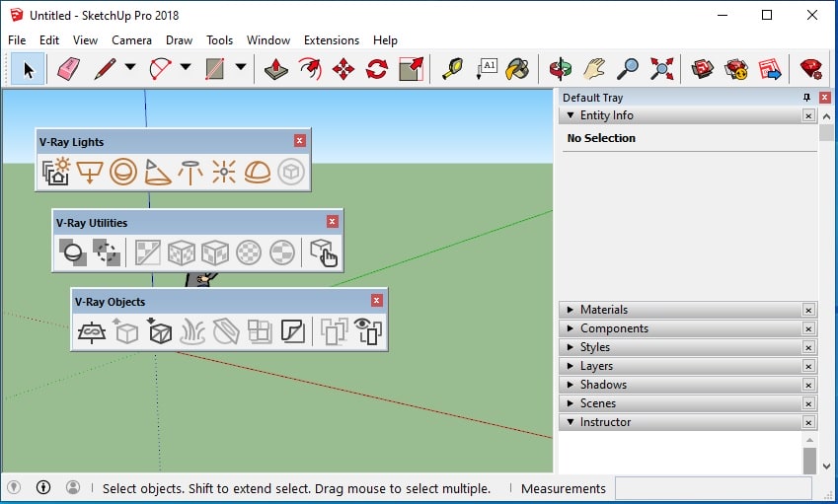Close the V-Ray Utilities toolbar
838x504 pixels.
tap(333, 221)
